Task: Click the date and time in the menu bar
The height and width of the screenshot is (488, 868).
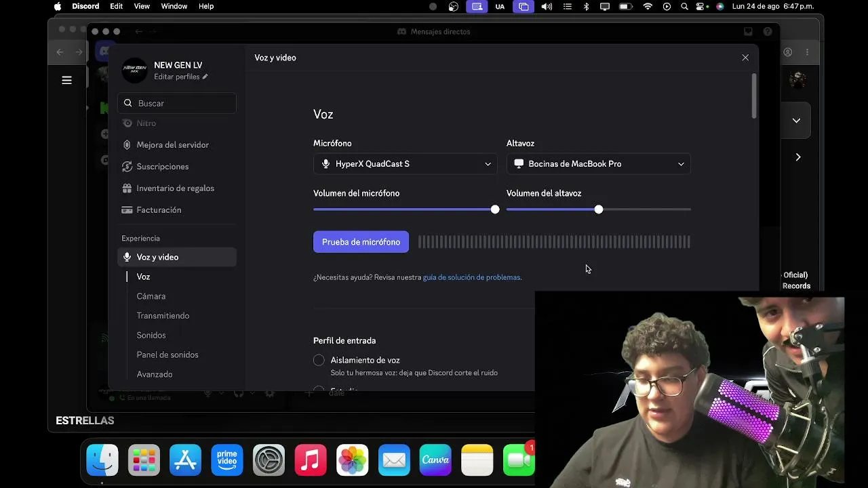Action: pos(773,7)
